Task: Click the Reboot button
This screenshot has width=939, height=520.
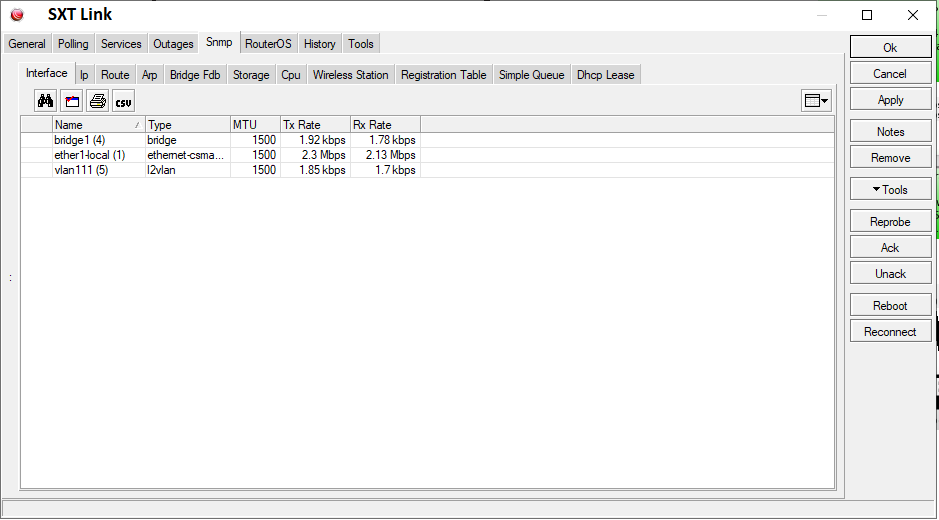Action: point(890,306)
